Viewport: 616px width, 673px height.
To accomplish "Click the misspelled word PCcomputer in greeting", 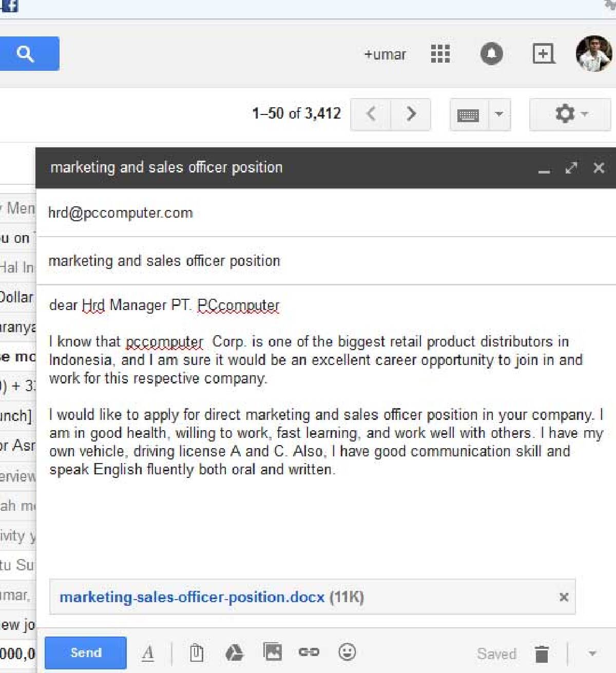I will 238,305.
